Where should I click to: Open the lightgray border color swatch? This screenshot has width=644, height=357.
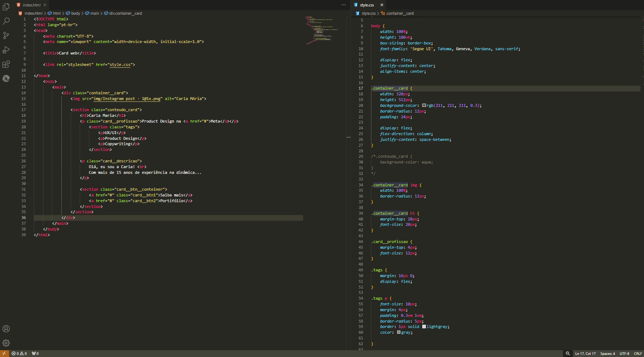click(424, 327)
